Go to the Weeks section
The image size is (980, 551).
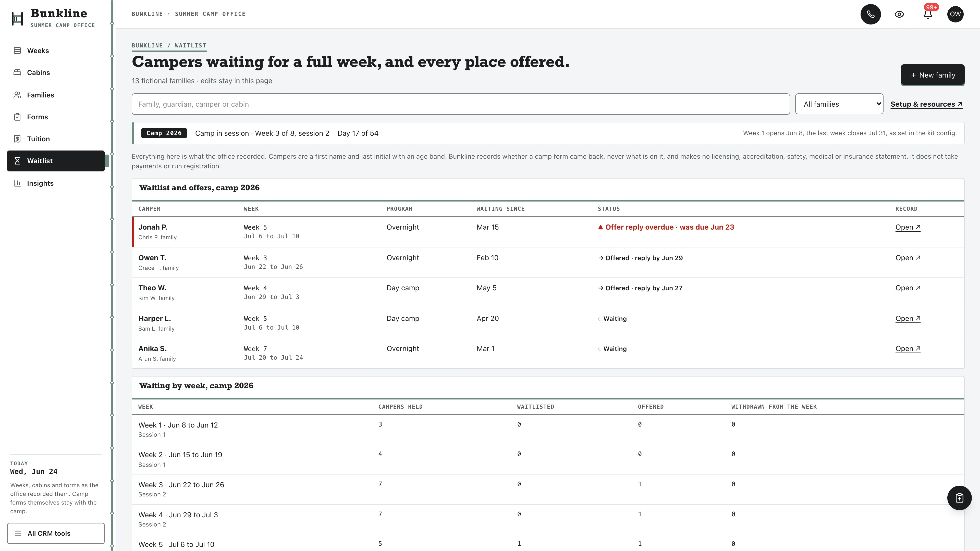(x=56, y=51)
